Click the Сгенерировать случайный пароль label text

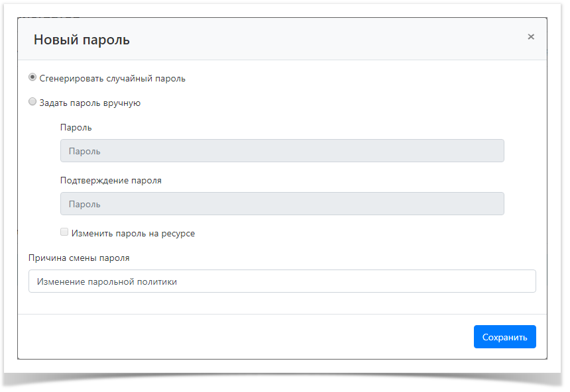pos(112,78)
